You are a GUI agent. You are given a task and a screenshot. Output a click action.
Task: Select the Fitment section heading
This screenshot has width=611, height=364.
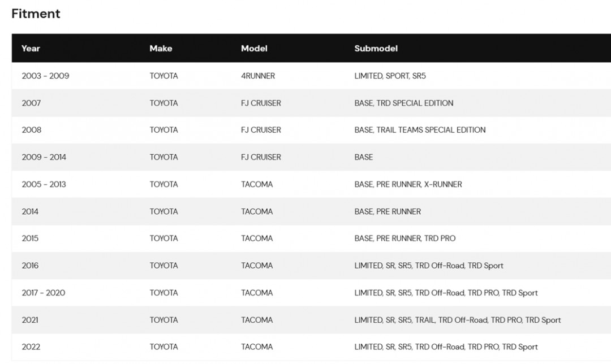(36, 14)
